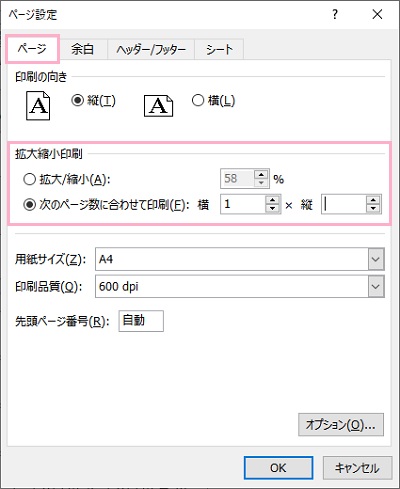Click the help question mark icon
400x489 pixels.
click(x=335, y=14)
